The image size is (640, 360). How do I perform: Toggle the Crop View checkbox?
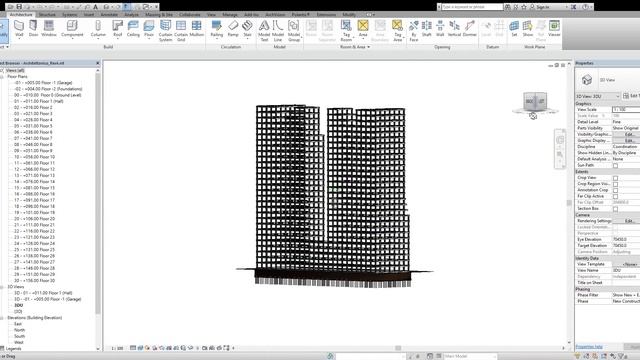616,178
